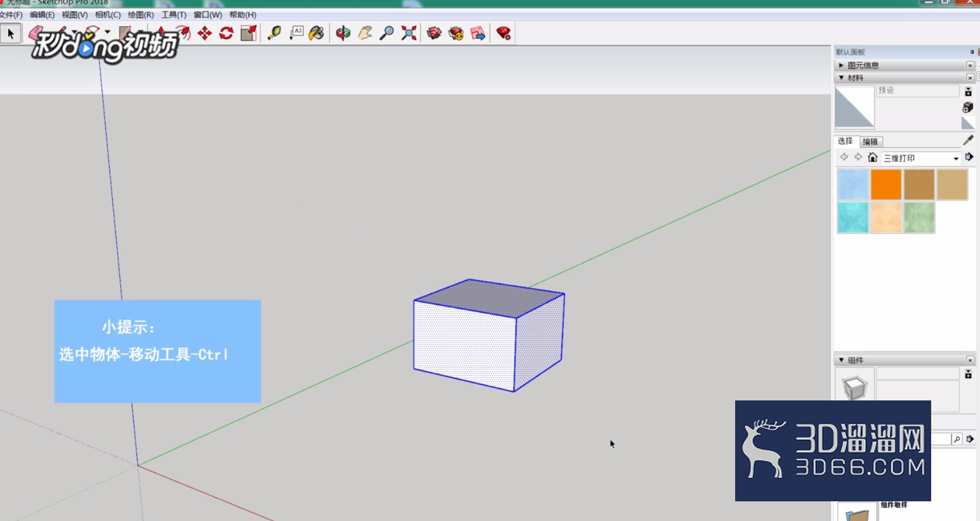Pick the peach material swatch
This screenshot has height=521, width=980.
point(886,218)
